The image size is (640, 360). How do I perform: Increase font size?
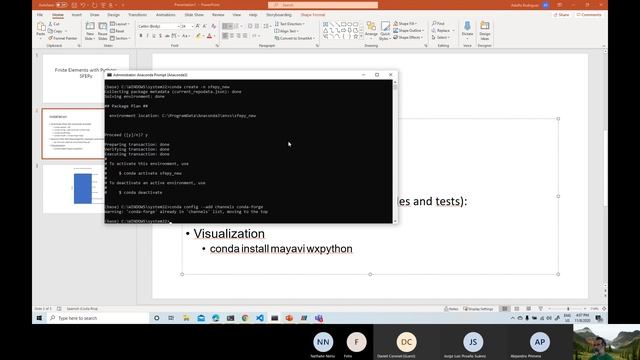[x=198, y=26]
